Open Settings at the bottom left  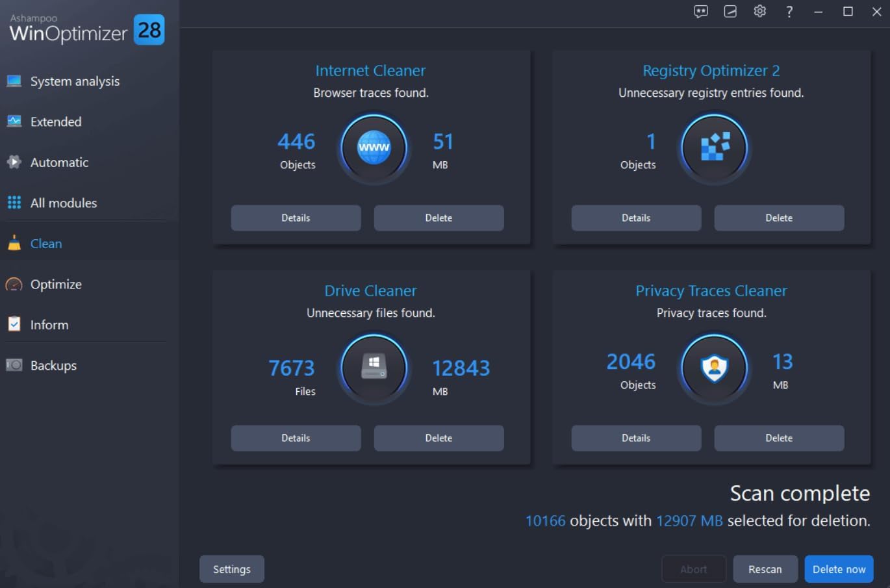coord(231,569)
